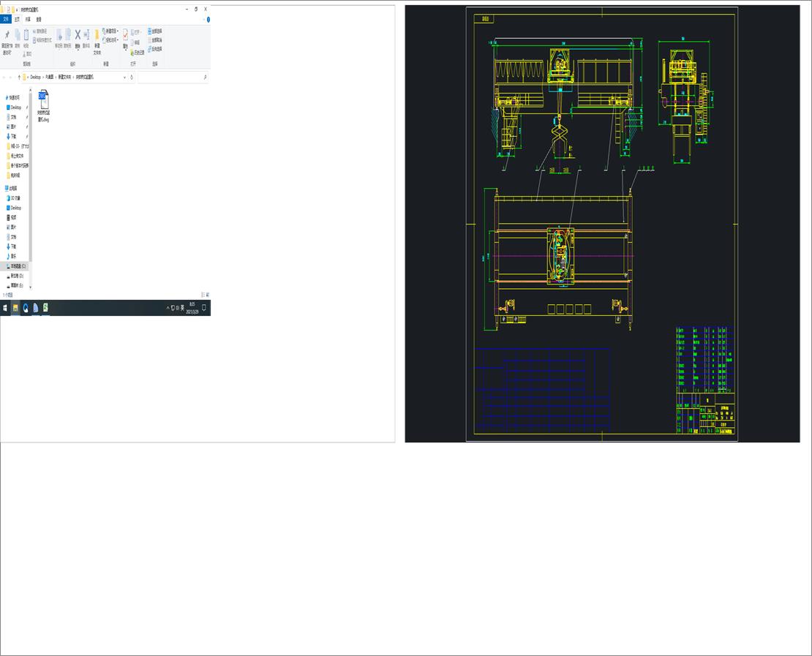Click Select all in the select group
This screenshot has width=812, height=656.
click(155, 31)
